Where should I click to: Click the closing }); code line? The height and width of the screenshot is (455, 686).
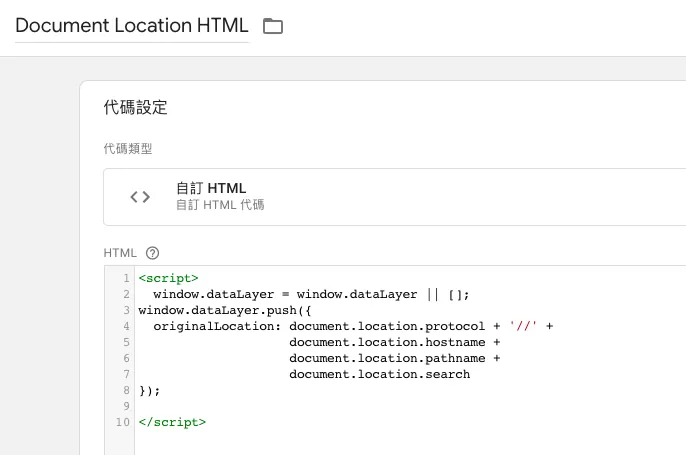point(149,390)
